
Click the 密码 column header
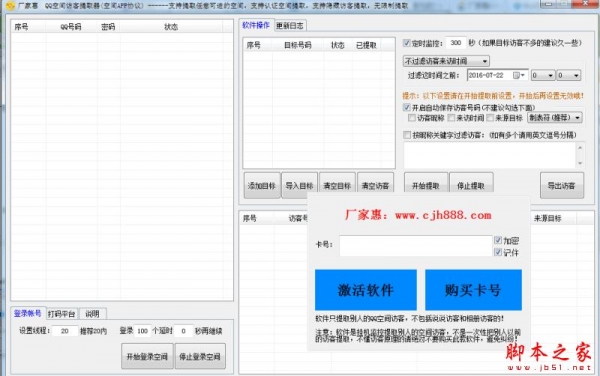pyautogui.click(x=108, y=27)
